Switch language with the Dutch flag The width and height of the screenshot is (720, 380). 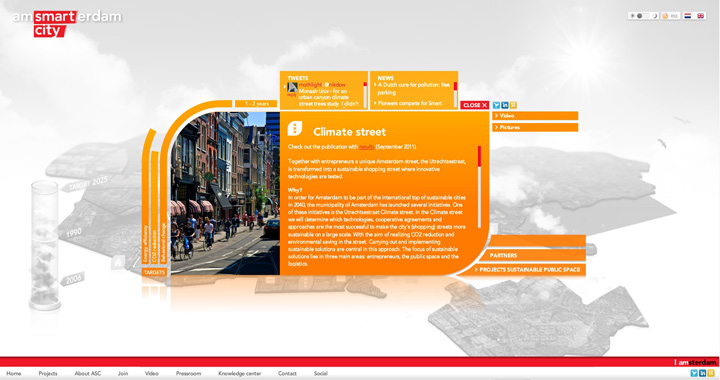click(687, 16)
